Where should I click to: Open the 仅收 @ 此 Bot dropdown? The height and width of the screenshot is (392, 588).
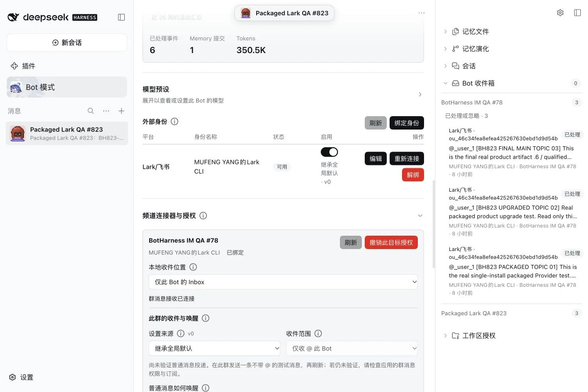(352, 348)
